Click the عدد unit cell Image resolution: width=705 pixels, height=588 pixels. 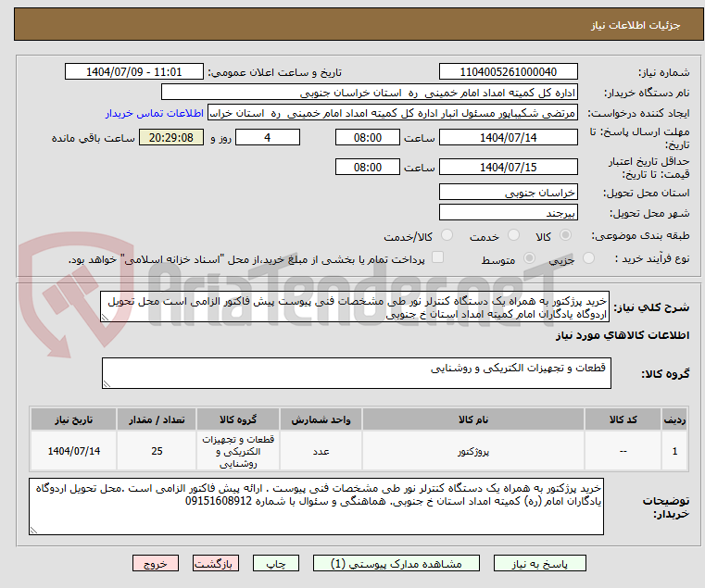pyautogui.click(x=321, y=451)
